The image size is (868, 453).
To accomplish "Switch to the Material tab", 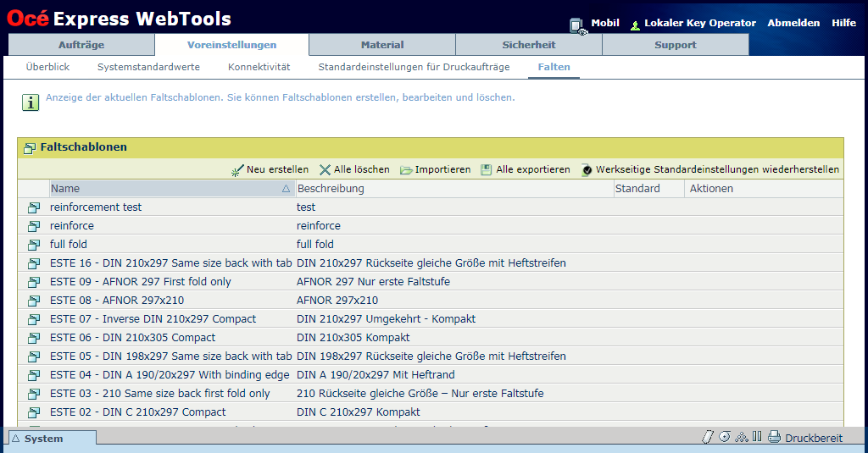I will (x=382, y=45).
